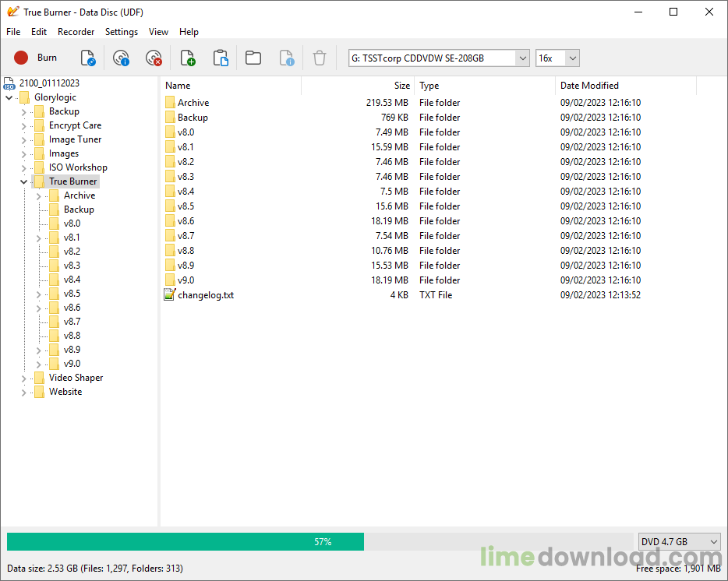Click the date 09/02/2023 12:13:52
The width and height of the screenshot is (728, 581).
[x=600, y=295]
